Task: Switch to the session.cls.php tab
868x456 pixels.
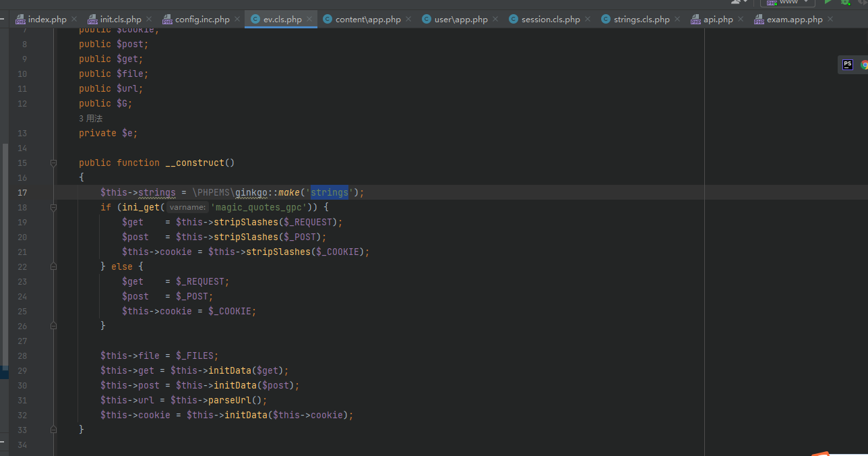Action: point(551,20)
